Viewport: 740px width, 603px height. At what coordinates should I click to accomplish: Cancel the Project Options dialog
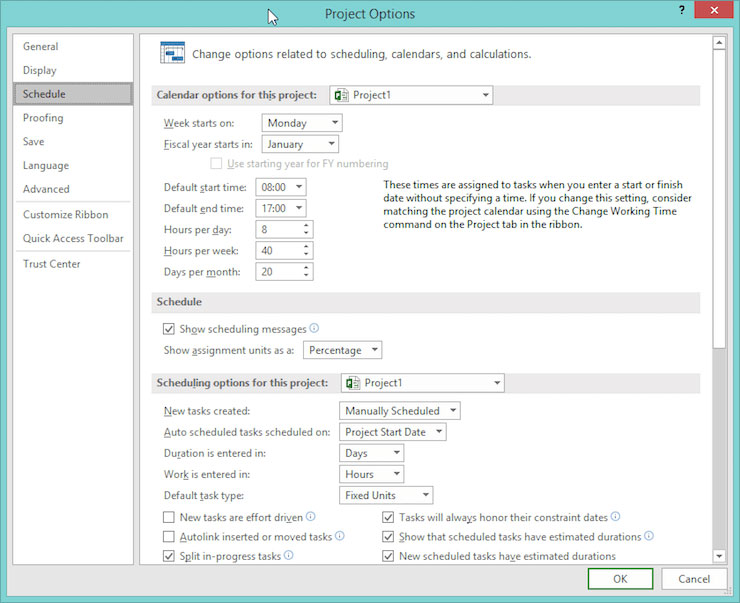693,579
